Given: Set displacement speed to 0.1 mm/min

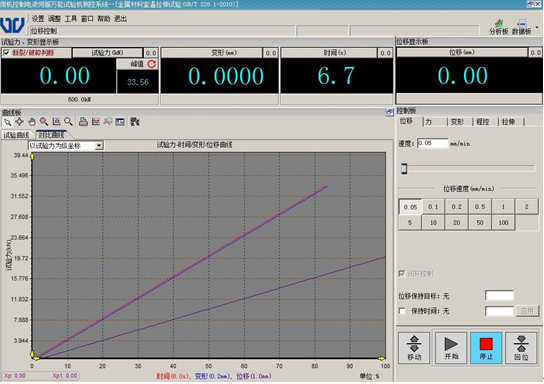Looking at the screenshot, I should 433,207.
